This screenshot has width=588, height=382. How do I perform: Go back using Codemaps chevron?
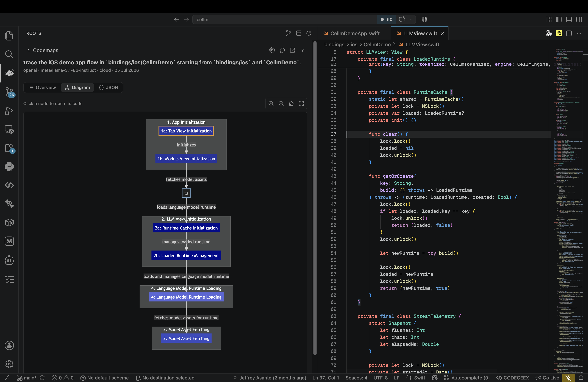point(28,50)
